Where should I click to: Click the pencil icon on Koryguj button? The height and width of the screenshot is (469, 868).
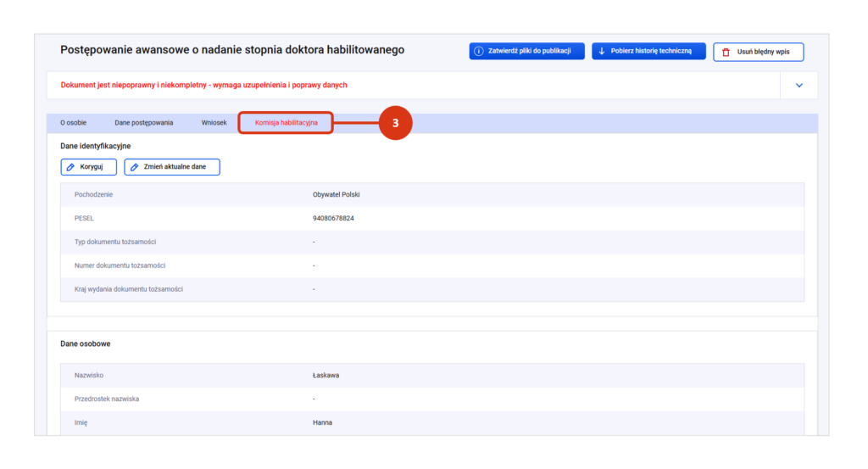point(71,167)
